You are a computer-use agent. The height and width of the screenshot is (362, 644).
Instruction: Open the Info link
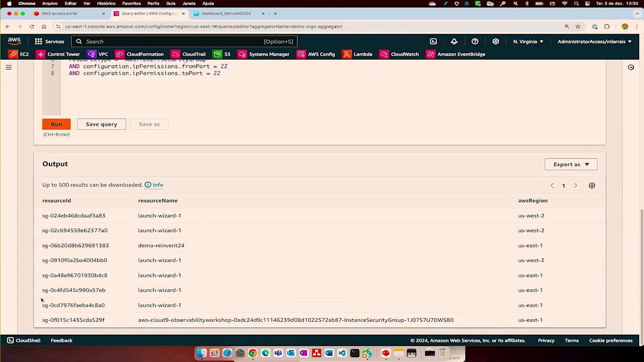154,185
